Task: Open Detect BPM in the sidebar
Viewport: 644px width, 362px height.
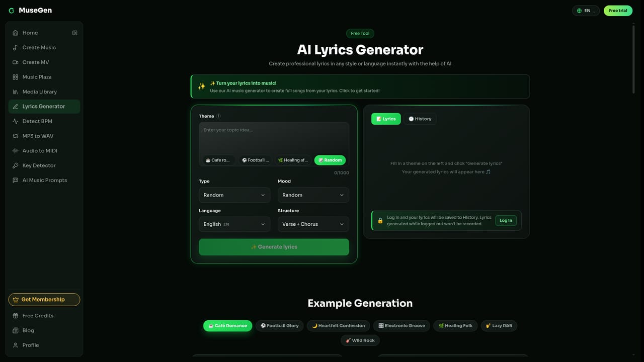Action: click(44, 121)
